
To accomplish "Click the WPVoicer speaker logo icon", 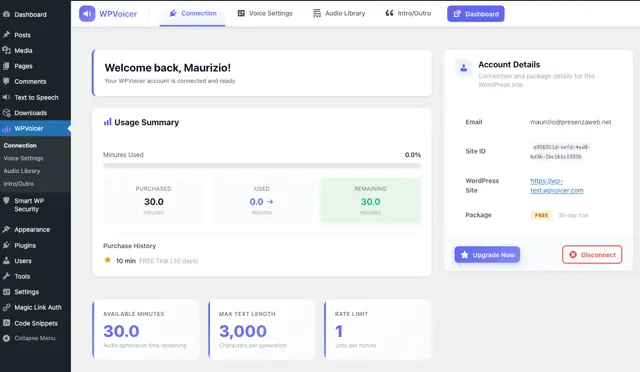I will tap(87, 14).
